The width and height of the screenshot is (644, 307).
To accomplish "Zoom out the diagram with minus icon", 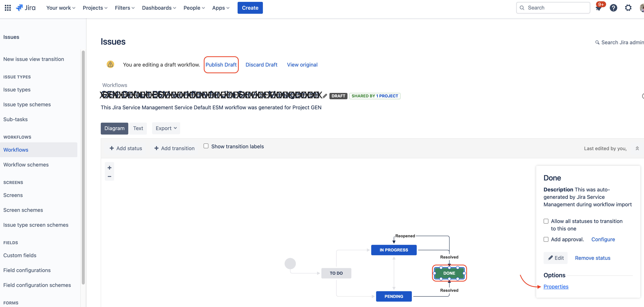I will point(109,176).
